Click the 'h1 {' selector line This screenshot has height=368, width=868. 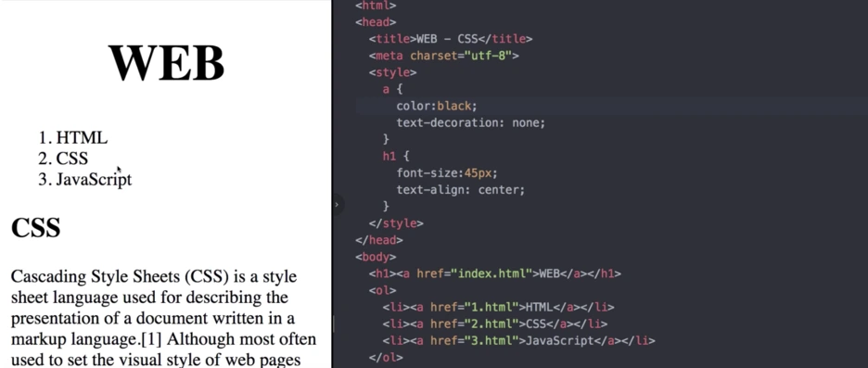(x=396, y=157)
